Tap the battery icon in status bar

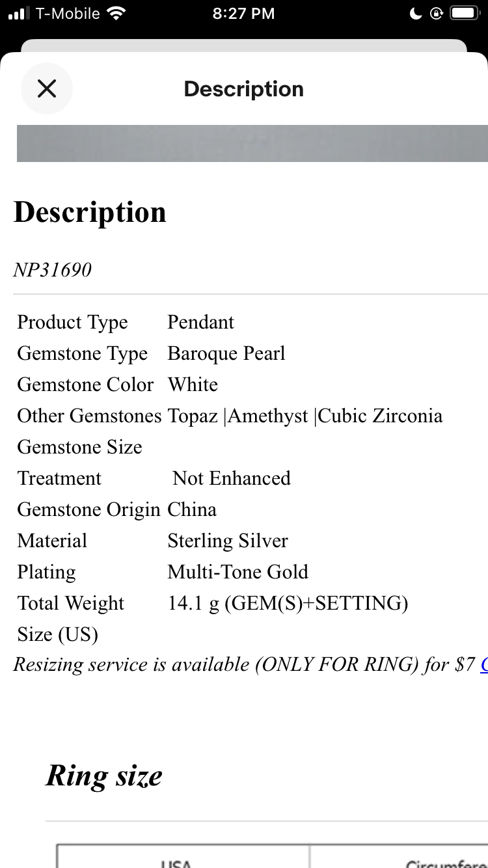pyautogui.click(x=465, y=14)
